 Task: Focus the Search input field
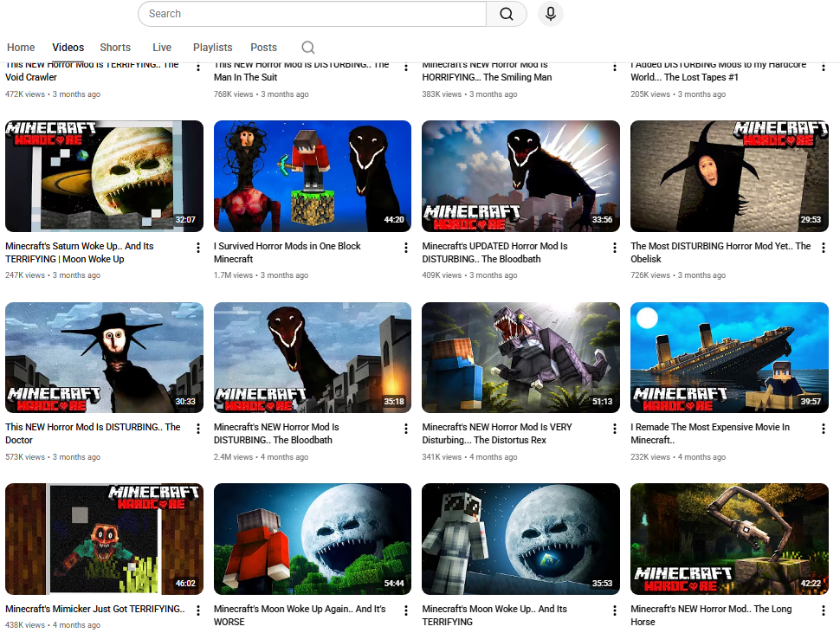point(313,14)
